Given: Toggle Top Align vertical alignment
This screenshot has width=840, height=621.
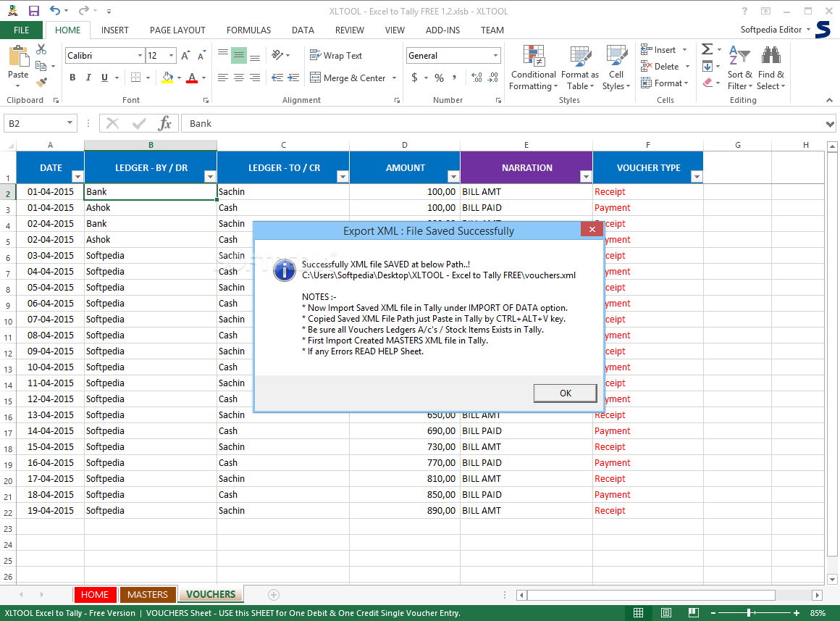Looking at the screenshot, I should pyautogui.click(x=223, y=54).
